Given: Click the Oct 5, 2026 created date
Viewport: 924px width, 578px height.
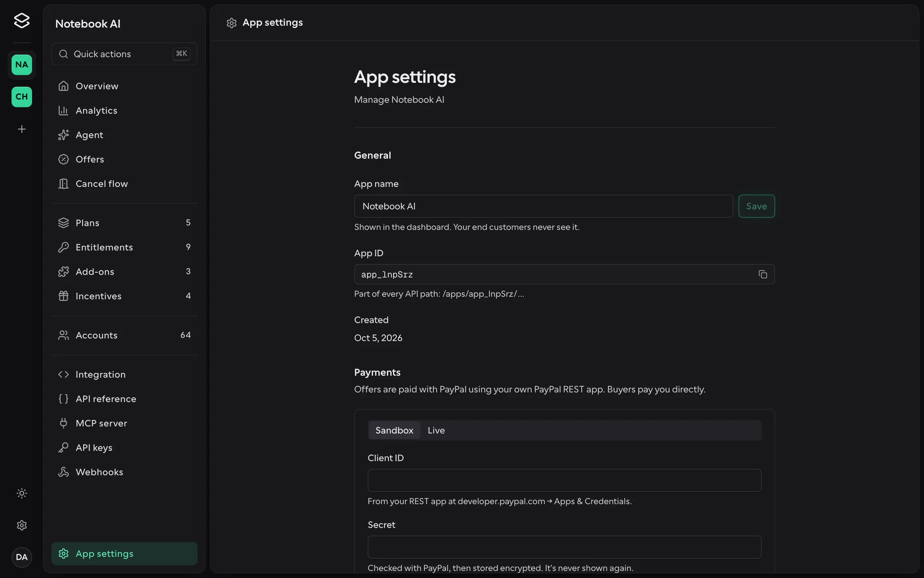Looking at the screenshot, I should [378, 338].
